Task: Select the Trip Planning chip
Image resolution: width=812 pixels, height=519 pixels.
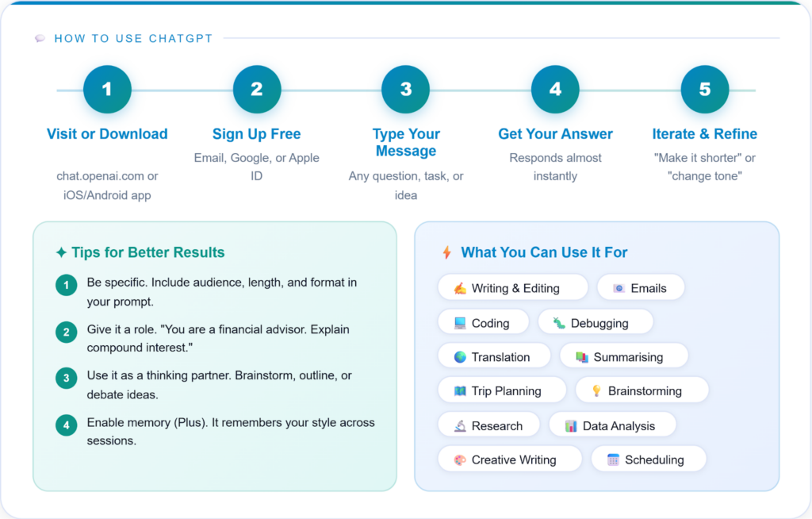Action: click(x=501, y=390)
